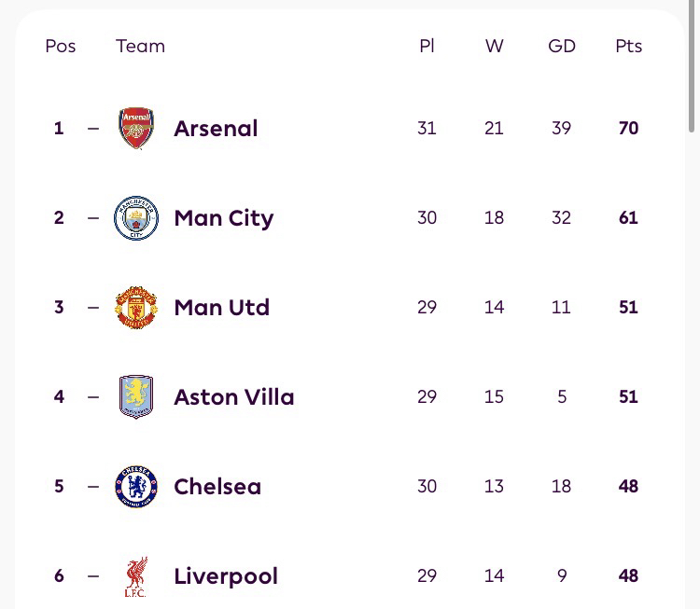Select the Chelsea team name
This screenshot has height=609, width=700.
pyautogui.click(x=217, y=487)
